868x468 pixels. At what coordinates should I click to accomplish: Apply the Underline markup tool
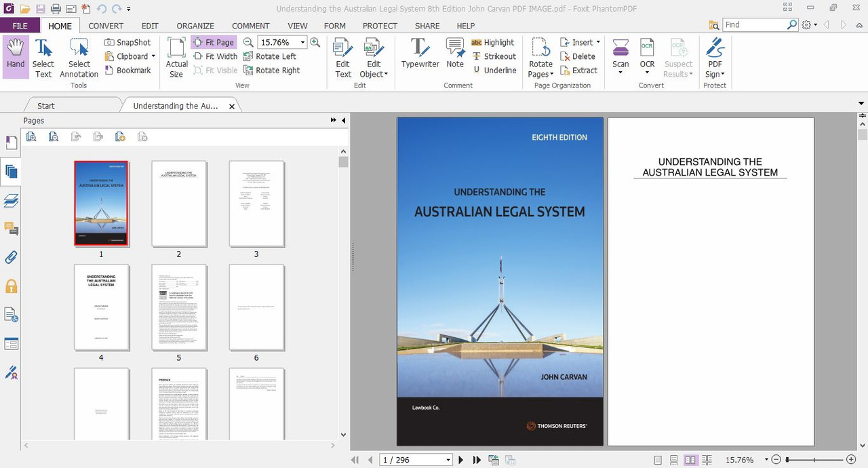point(494,70)
